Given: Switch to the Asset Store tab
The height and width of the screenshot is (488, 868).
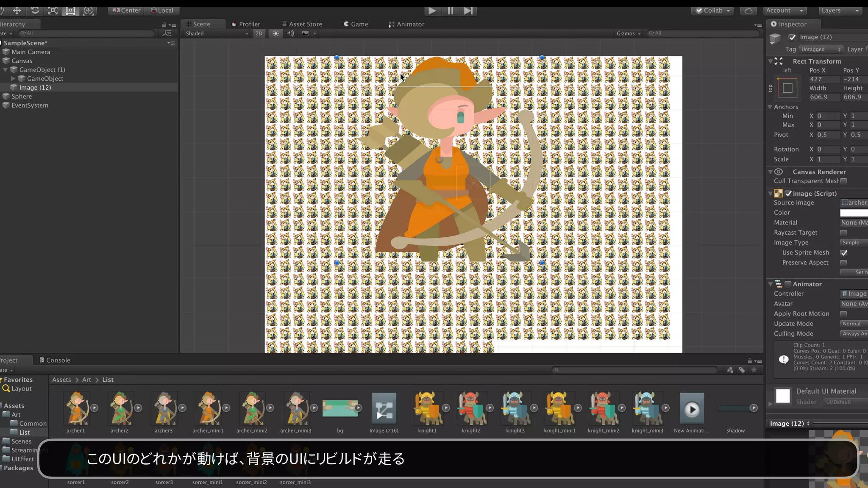Looking at the screenshot, I should (x=302, y=24).
